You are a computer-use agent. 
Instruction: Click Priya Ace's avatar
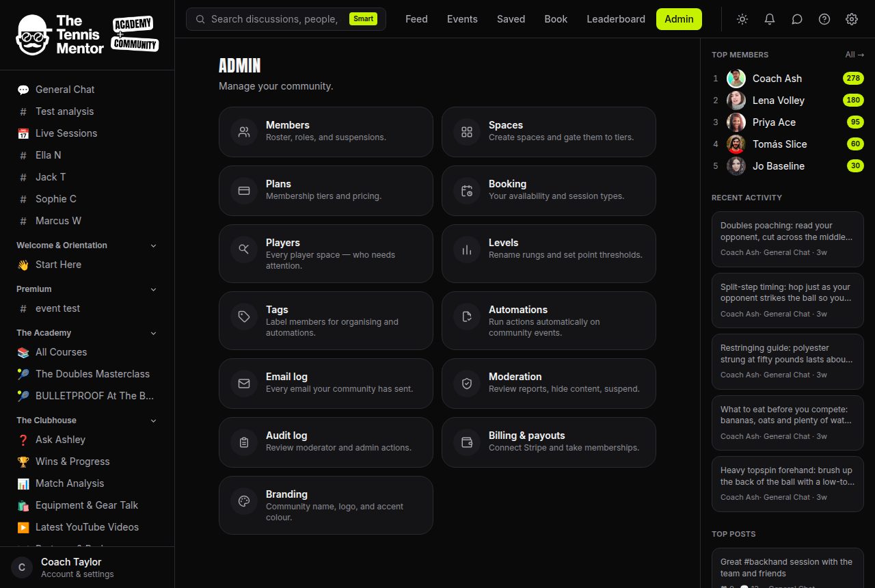pyautogui.click(x=736, y=122)
